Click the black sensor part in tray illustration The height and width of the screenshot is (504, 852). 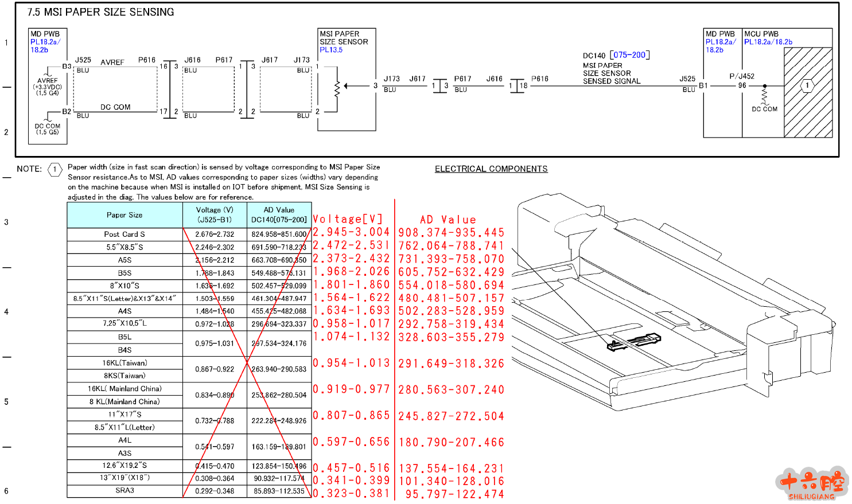[634, 342]
